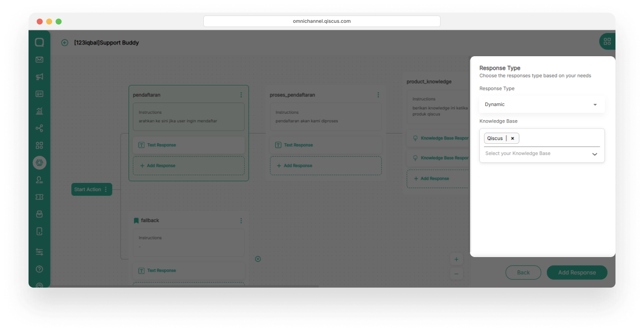
Task: Open the help question mark icon
Action: tap(40, 269)
